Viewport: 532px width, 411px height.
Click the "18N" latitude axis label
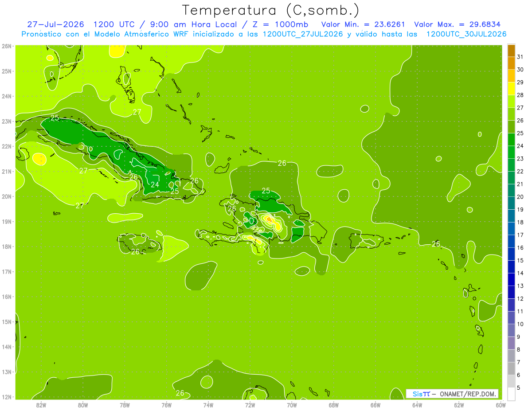7,247
